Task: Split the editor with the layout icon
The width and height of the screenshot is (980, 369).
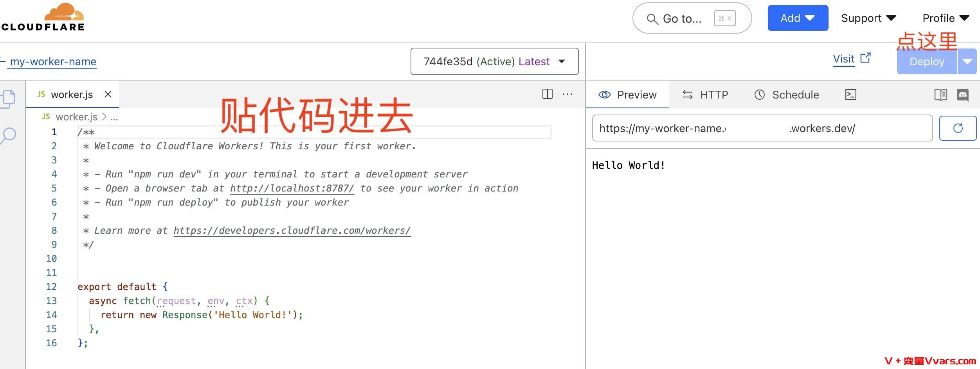Action: 547,94
